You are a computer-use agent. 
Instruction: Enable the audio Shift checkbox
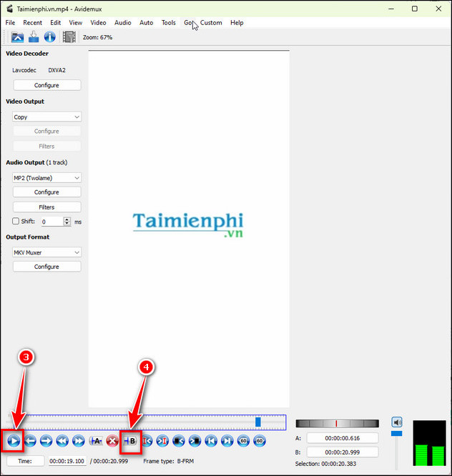click(x=16, y=221)
